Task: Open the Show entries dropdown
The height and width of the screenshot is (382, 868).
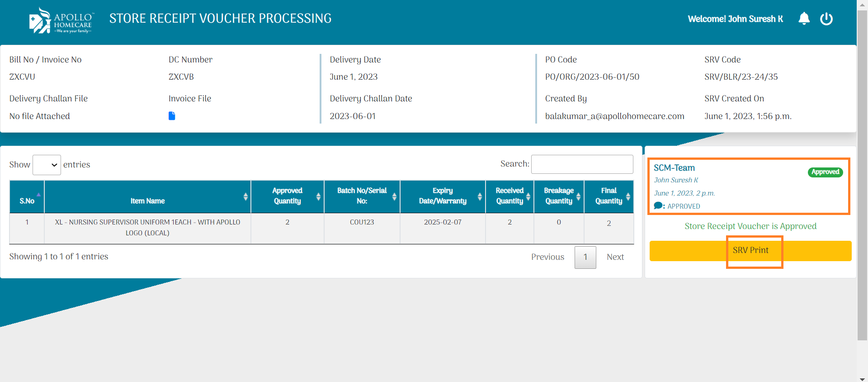Action: pos(47,165)
